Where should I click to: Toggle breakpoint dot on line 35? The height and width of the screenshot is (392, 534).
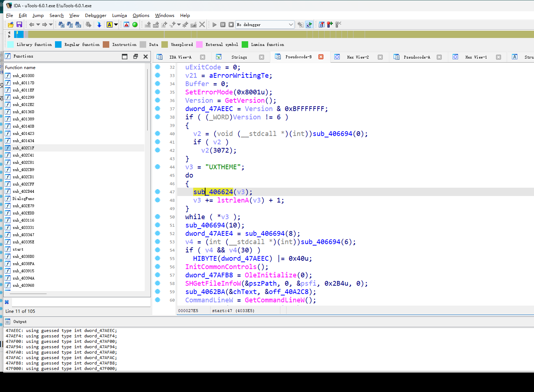[158, 92]
